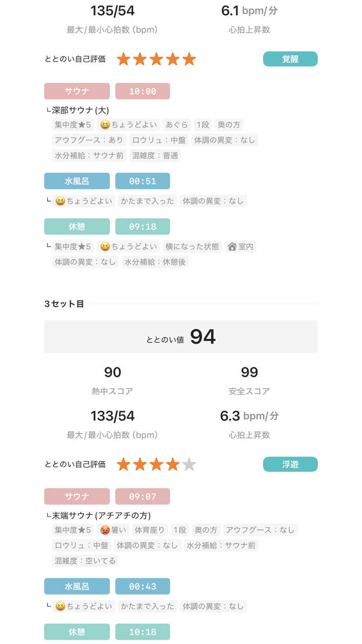This screenshot has height=644, width=362.
Task: Click the 00:51 cold bath time badge
Action: point(143,181)
